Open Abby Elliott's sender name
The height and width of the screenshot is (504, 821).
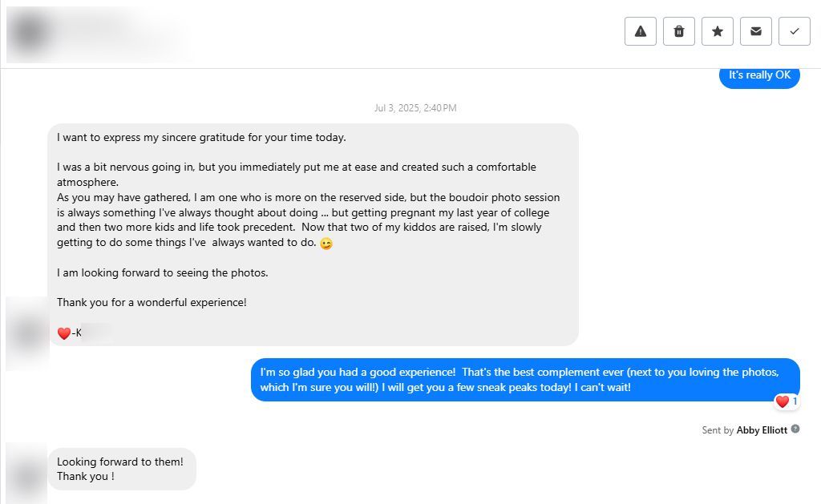click(x=762, y=430)
